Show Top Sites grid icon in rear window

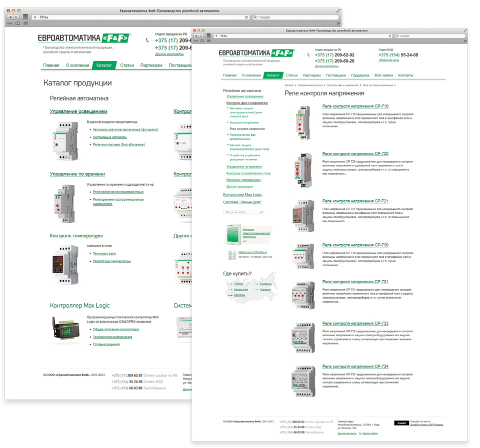click(x=25, y=23)
